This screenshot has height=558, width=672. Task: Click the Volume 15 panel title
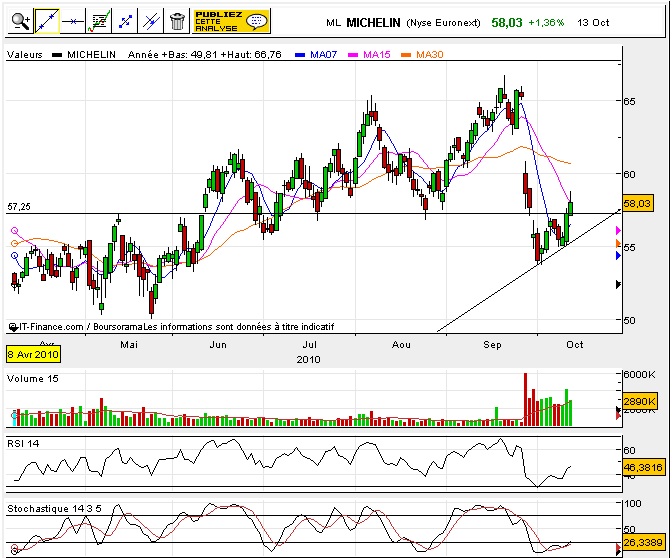(x=33, y=379)
